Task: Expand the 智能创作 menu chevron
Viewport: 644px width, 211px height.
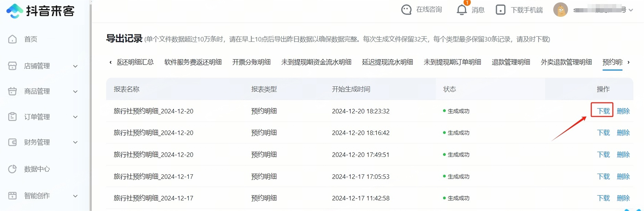Action: pos(75,196)
